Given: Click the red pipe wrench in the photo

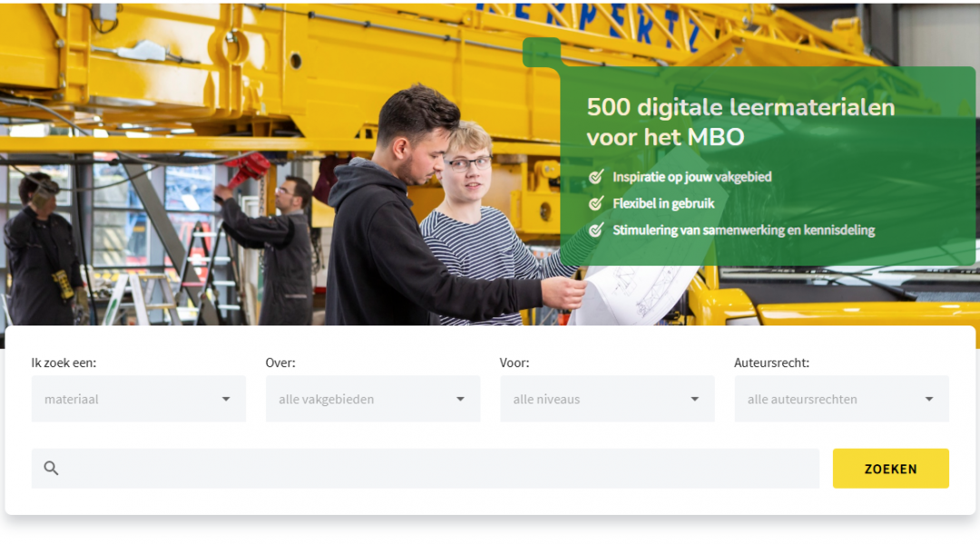Looking at the screenshot, I should pos(247,169).
